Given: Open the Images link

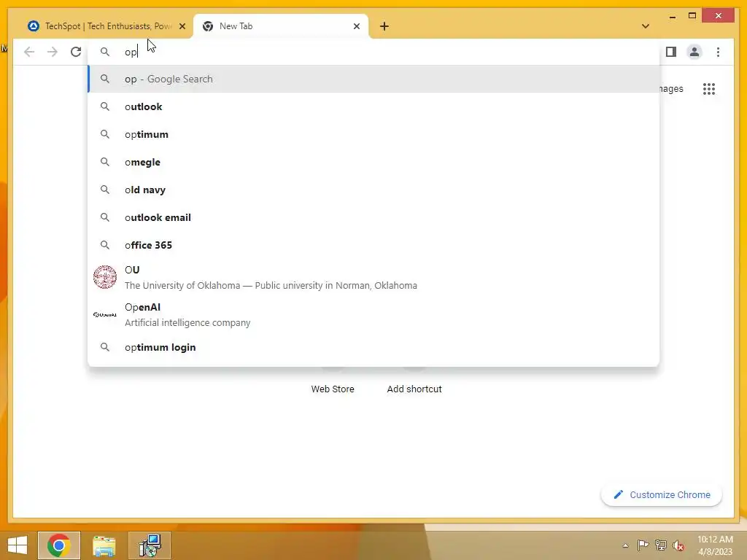Looking at the screenshot, I should point(672,89).
